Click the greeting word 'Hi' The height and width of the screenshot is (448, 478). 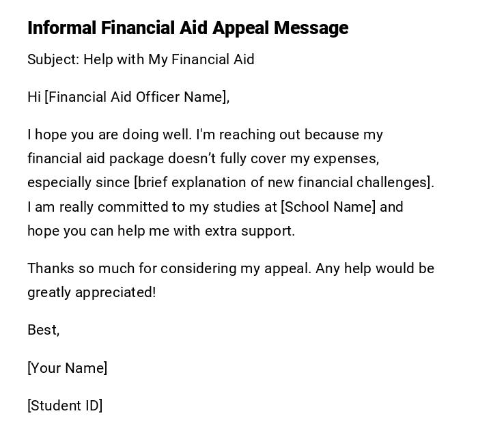coord(34,97)
